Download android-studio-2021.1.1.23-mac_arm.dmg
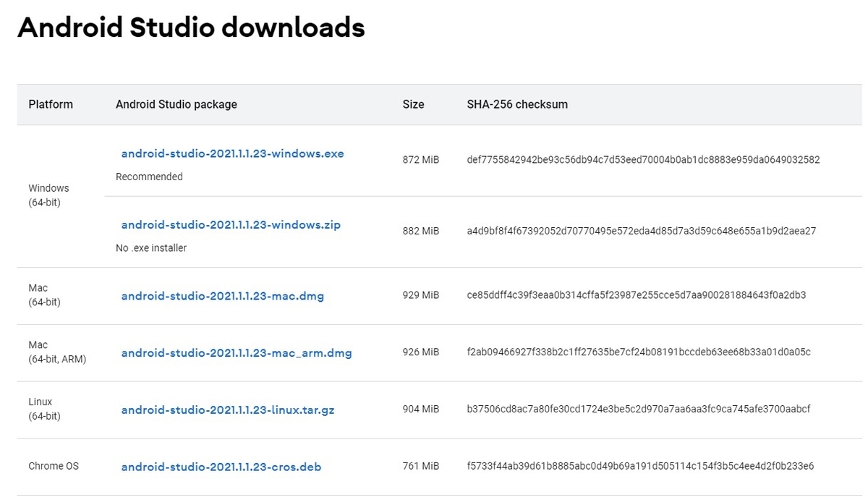 (237, 353)
